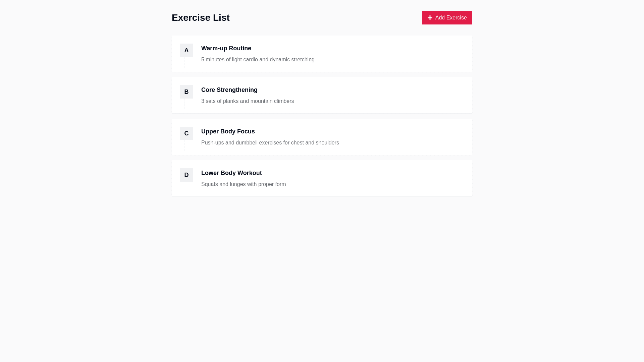Click the push-ups and dumbbell exercises description
This screenshot has height=362, width=644.
click(270, 143)
